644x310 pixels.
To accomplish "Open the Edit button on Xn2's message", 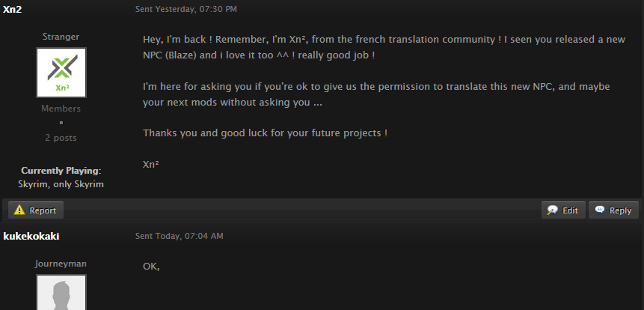I will pos(563,210).
